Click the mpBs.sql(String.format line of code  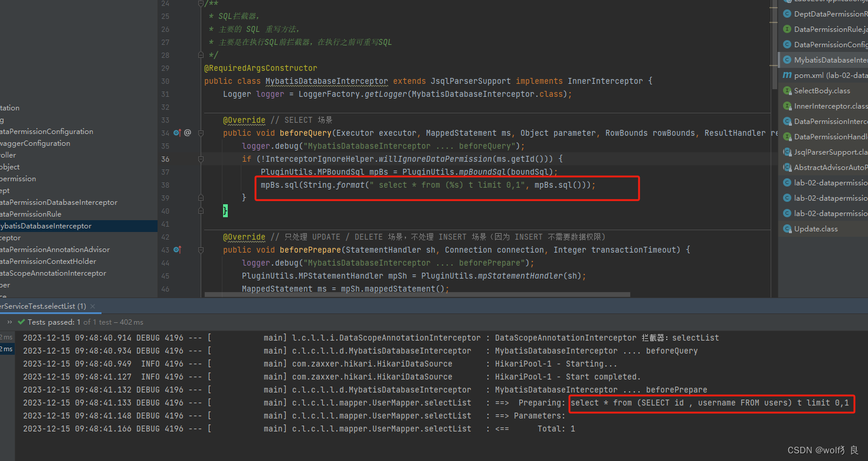428,185
